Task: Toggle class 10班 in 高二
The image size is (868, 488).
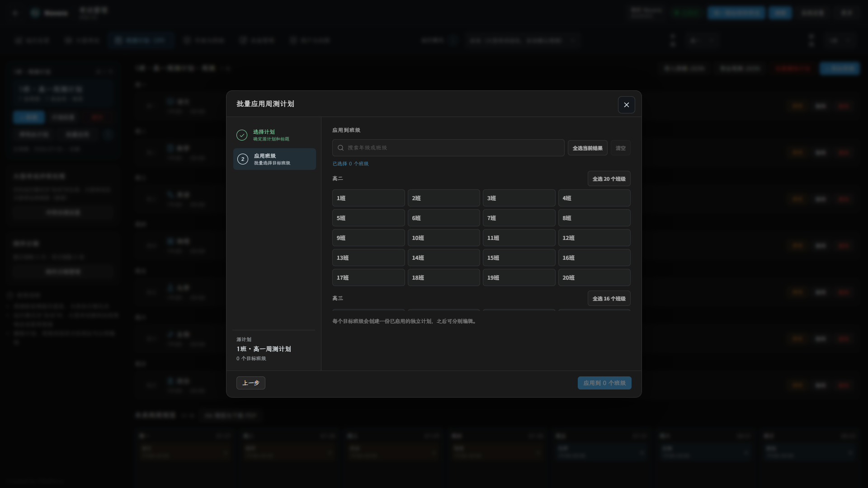Action: [x=443, y=238]
